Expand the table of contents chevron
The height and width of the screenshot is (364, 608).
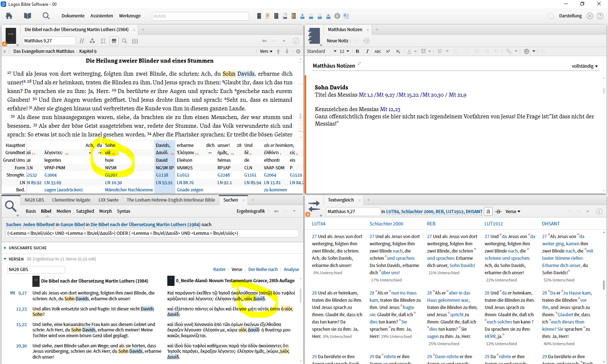tap(5, 51)
